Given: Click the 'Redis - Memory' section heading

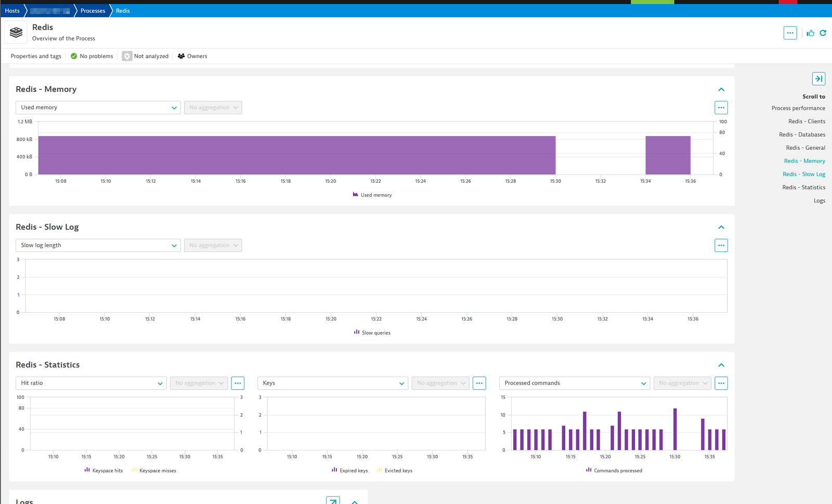Looking at the screenshot, I should pyautogui.click(x=46, y=89).
